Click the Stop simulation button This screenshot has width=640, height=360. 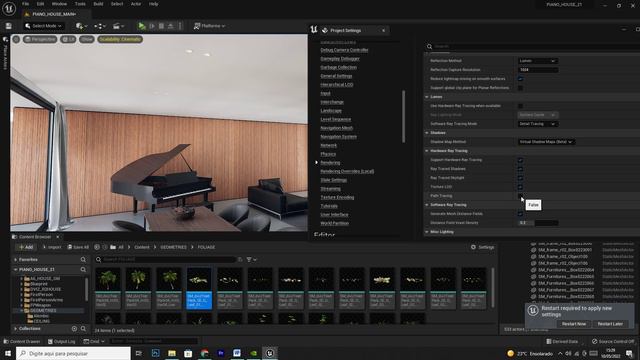[161, 26]
